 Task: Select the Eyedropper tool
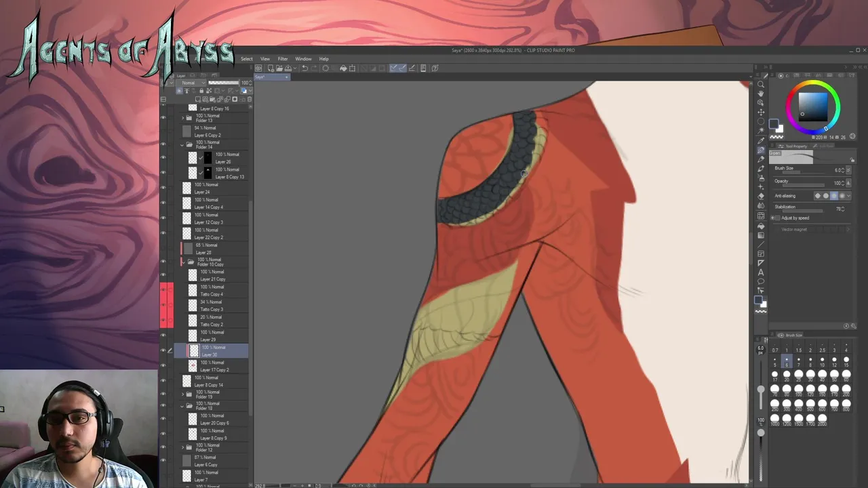click(761, 140)
